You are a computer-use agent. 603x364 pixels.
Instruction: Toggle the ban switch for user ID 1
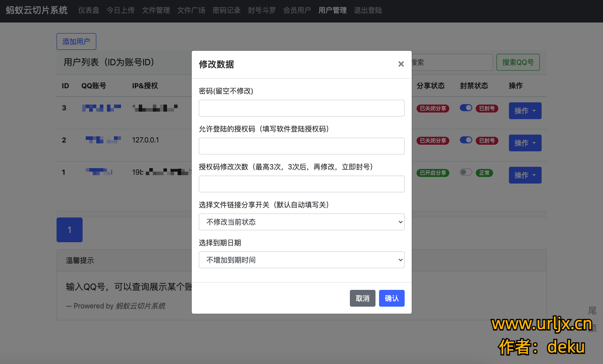(466, 172)
